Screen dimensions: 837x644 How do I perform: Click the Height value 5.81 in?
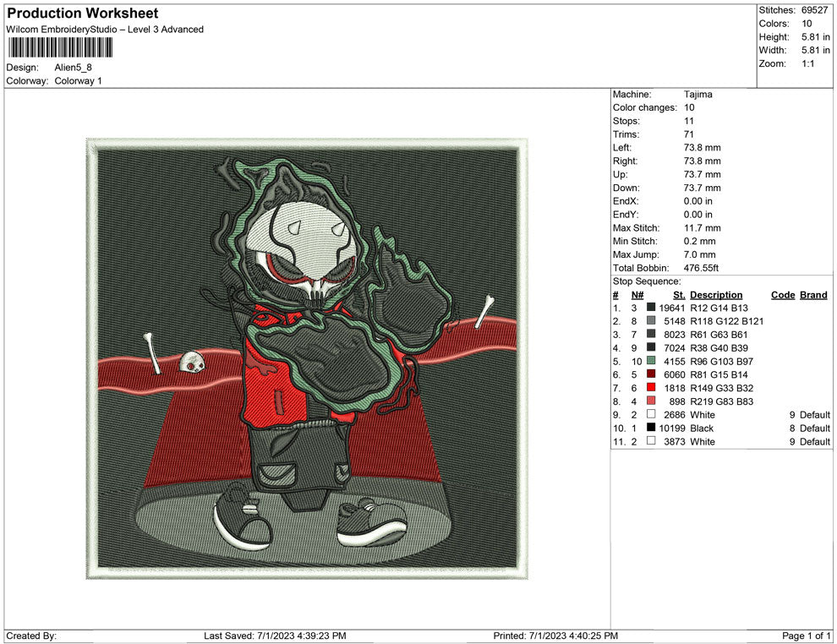click(815, 37)
